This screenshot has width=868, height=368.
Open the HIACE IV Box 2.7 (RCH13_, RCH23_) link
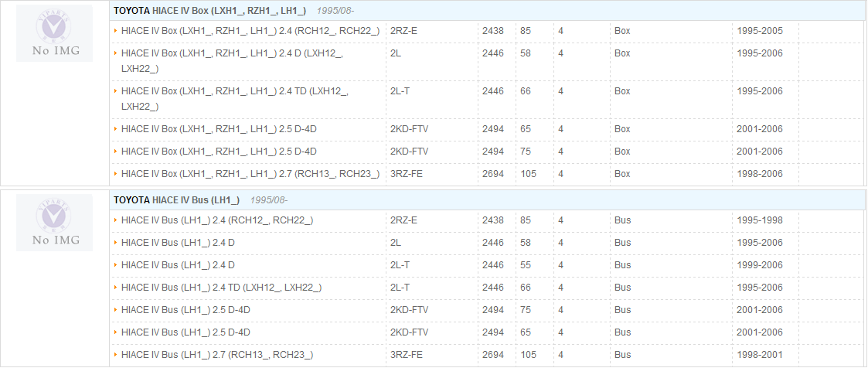tap(250, 174)
